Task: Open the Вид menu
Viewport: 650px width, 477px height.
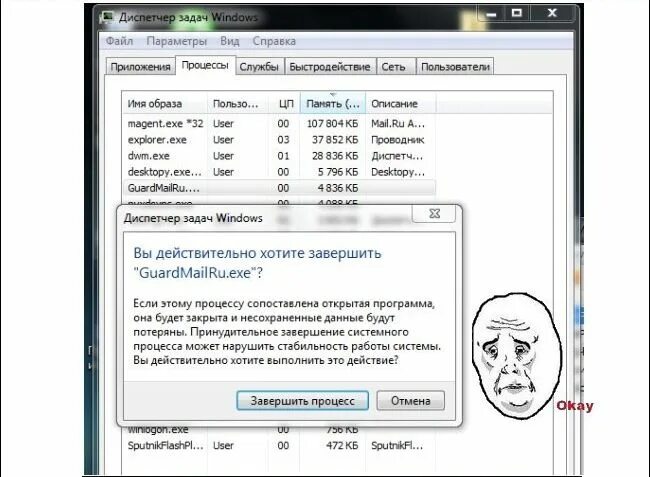Action: (230, 41)
